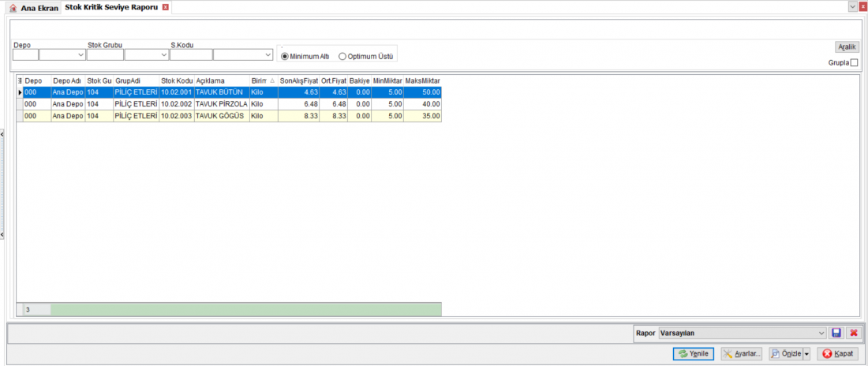Expand the Rapor Varsayılan combo box
The image size is (868, 366).
(x=821, y=333)
